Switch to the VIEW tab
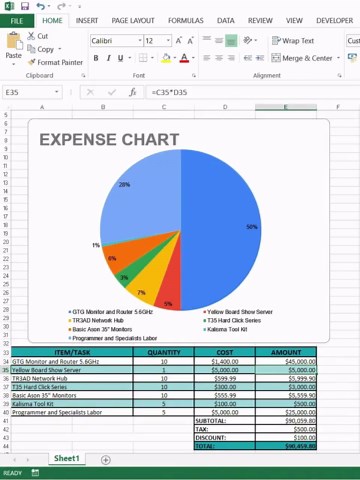This screenshot has height=480, width=360. (294, 21)
